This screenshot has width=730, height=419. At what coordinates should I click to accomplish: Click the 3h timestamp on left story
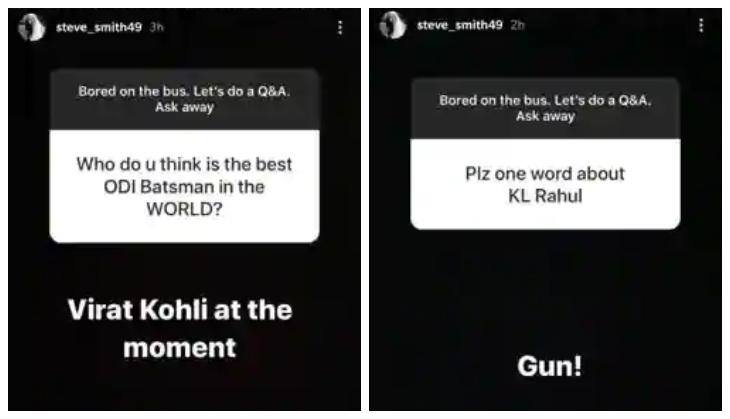pos(157,27)
